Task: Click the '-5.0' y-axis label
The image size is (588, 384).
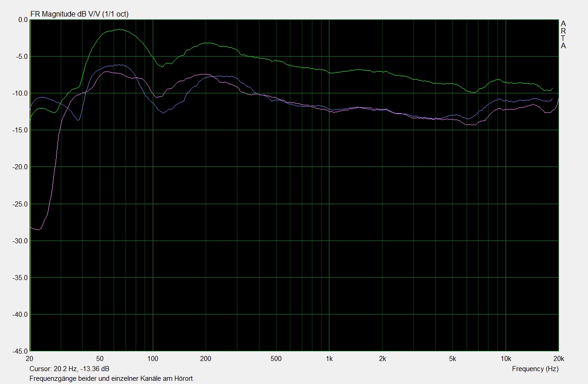Action: click(x=22, y=57)
